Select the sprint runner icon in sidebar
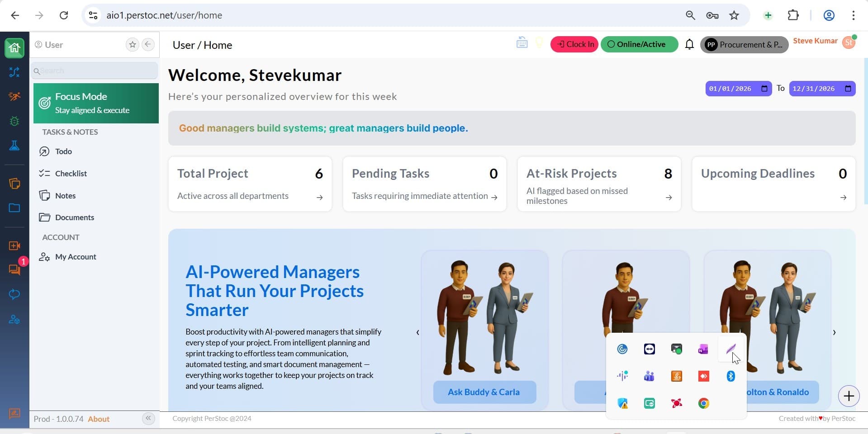868x434 pixels. [14, 96]
